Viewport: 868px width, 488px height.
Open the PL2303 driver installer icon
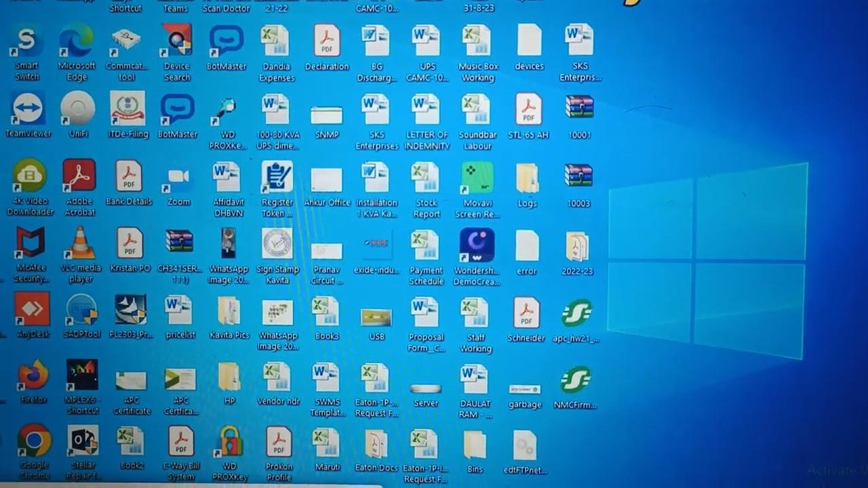click(x=130, y=309)
